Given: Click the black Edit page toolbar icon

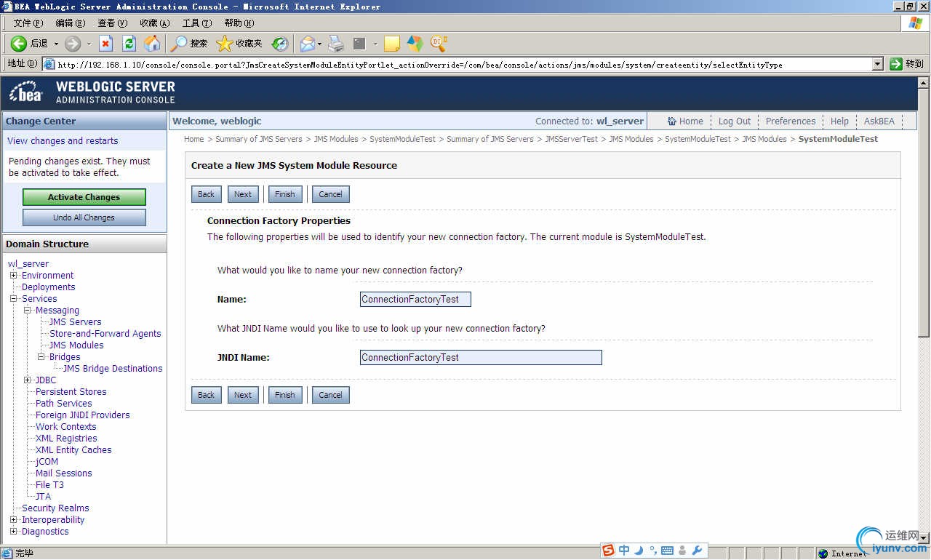Looking at the screenshot, I should 359,44.
